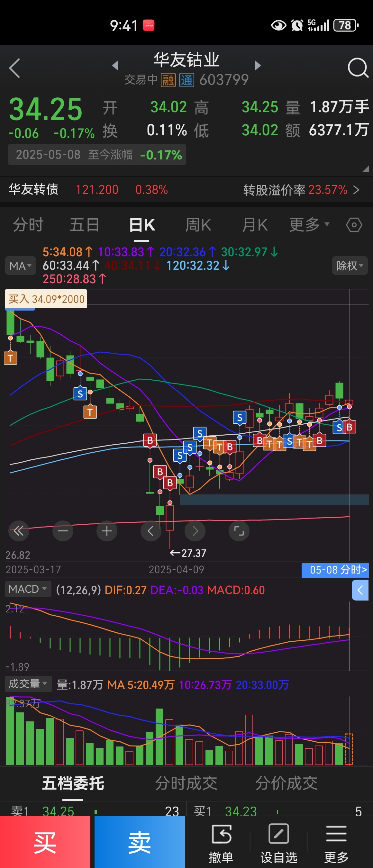Tap the 5:34.08 moving average value
Viewport: 373px width, 868px height.
[68, 252]
